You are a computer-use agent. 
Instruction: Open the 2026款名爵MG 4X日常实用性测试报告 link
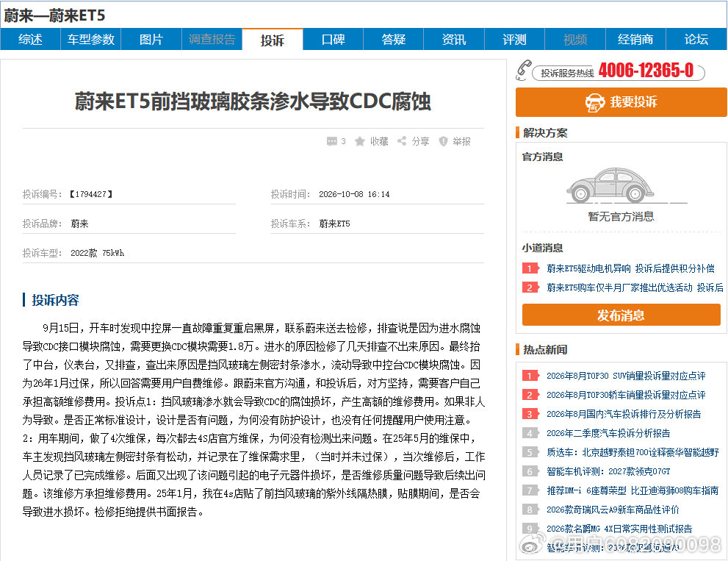(x=619, y=529)
